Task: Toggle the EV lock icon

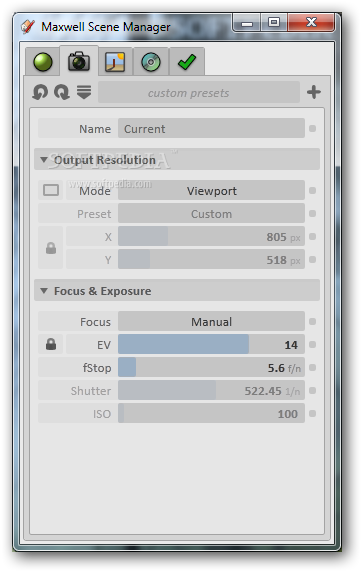Action: [51, 344]
